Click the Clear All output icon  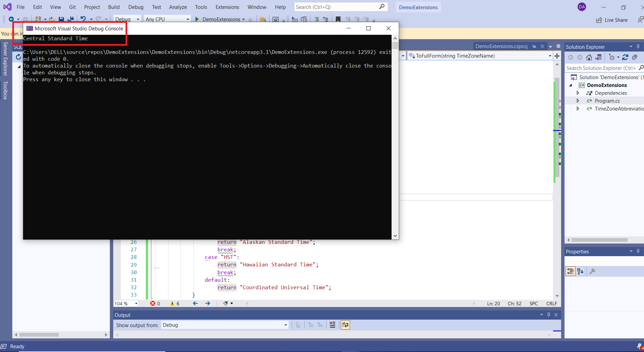point(332,325)
